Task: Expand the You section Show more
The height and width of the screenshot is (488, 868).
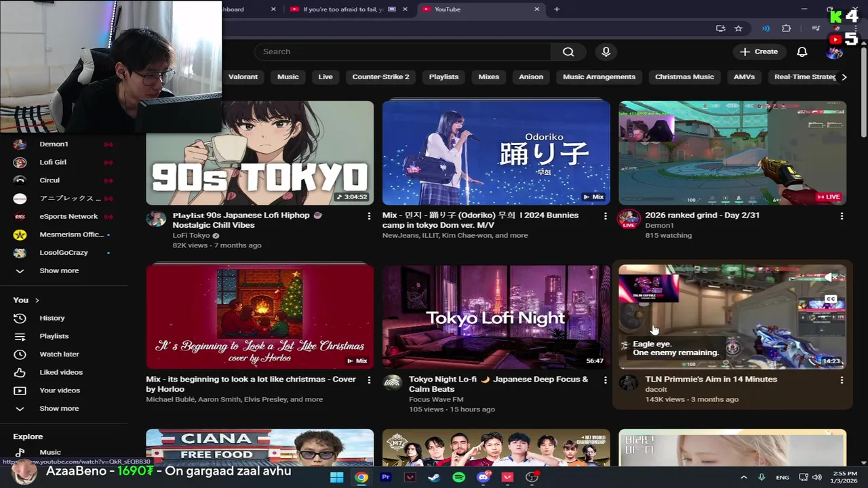Action: (x=59, y=409)
